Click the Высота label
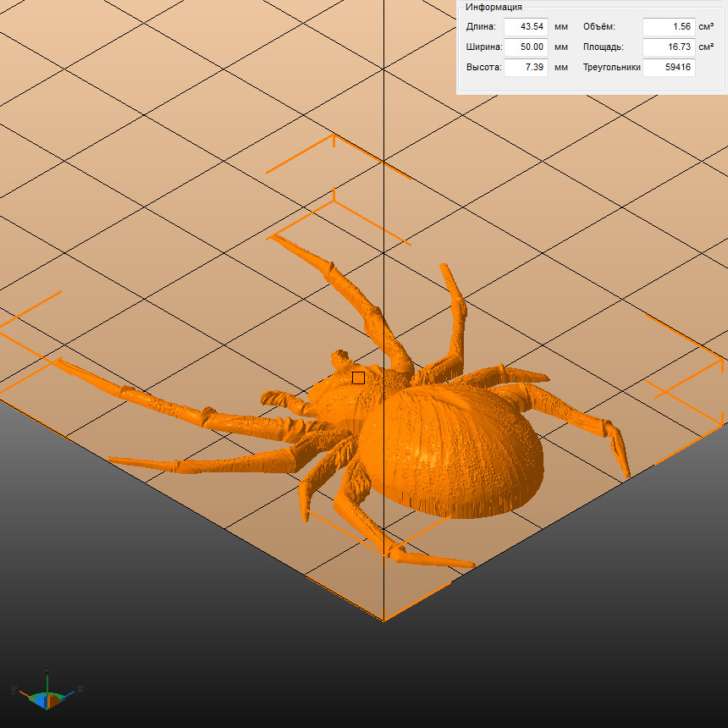 tap(484, 68)
